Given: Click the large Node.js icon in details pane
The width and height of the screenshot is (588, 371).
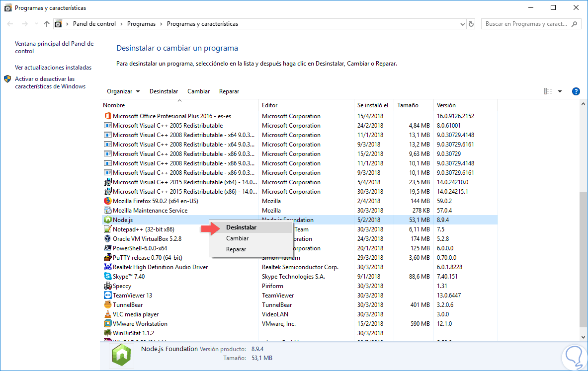Looking at the screenshot, I should (121, 355).
